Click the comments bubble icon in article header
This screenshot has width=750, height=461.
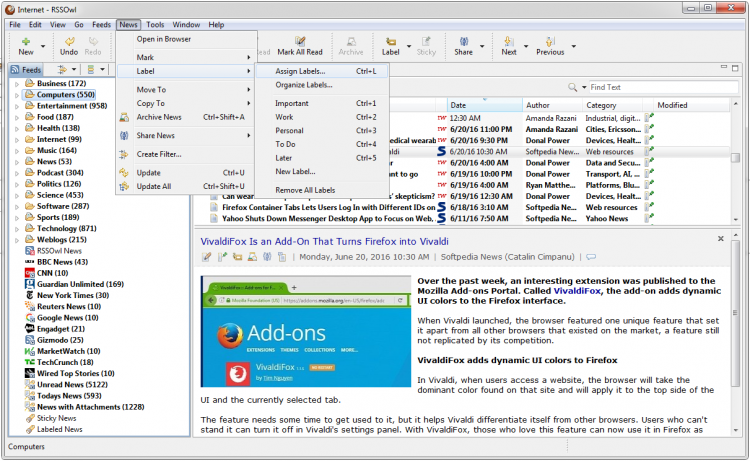click(x=591, y=257)
